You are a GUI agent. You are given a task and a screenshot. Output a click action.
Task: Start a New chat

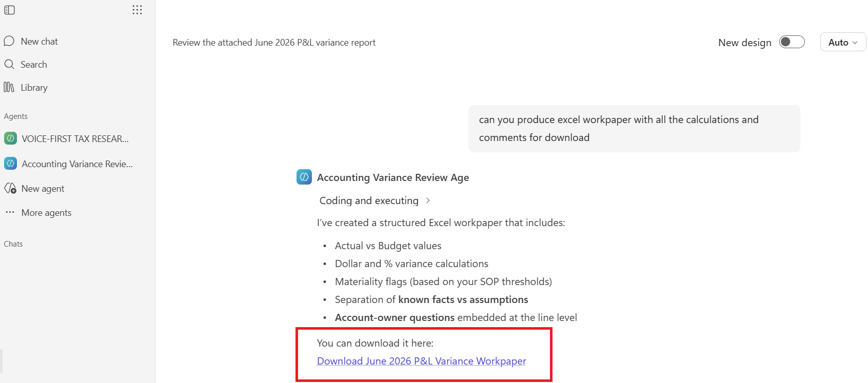(x=39, y=41)
